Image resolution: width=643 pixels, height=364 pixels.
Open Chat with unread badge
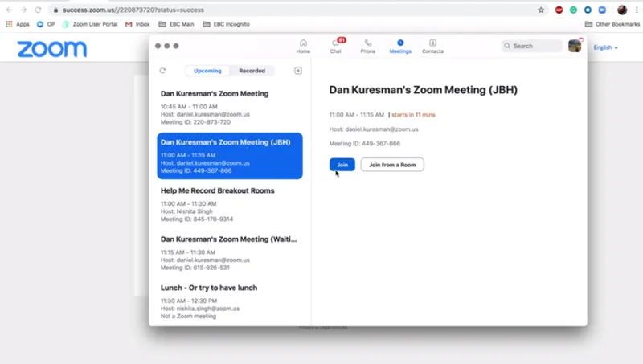point(336,46)
